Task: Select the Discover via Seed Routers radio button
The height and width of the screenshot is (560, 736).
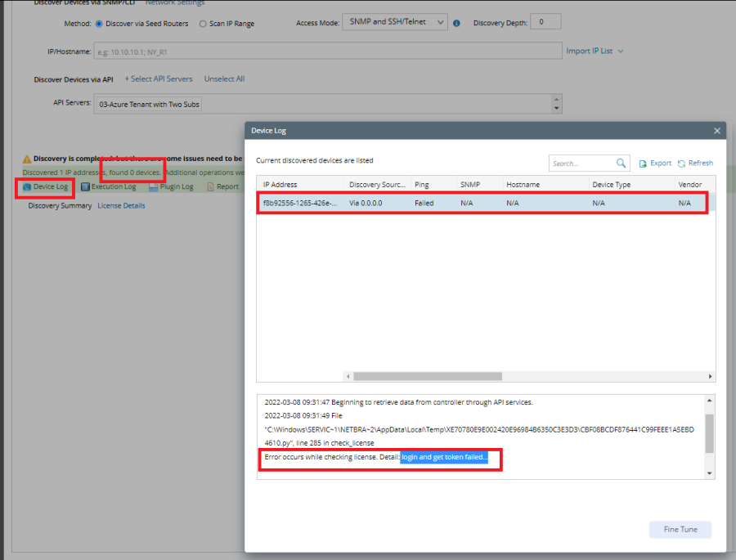Action: pos(100,24)
